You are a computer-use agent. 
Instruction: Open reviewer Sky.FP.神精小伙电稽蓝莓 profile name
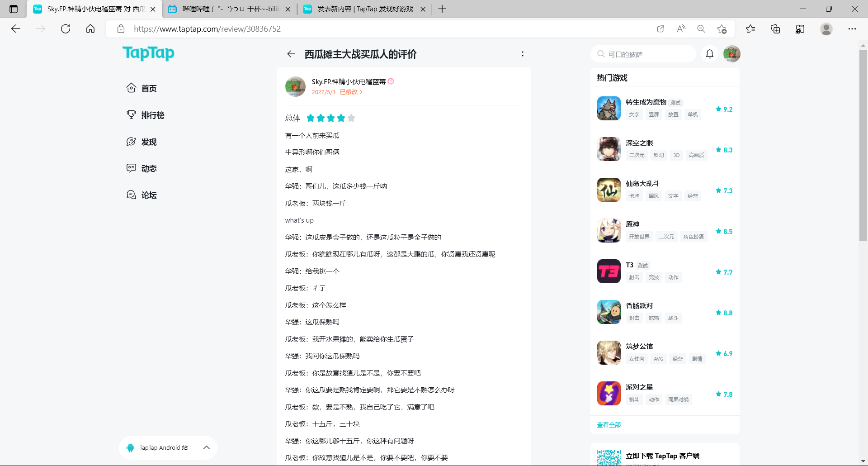coord(348,81)
